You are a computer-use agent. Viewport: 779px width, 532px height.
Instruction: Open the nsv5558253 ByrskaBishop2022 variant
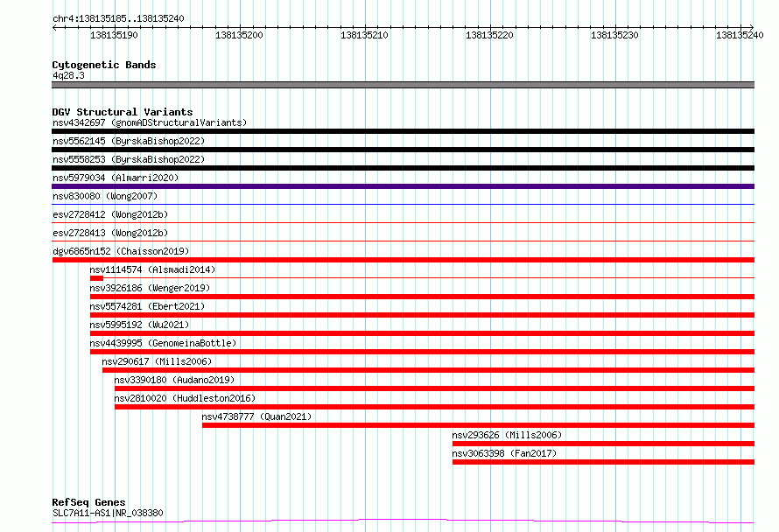[x=129, y=159]
